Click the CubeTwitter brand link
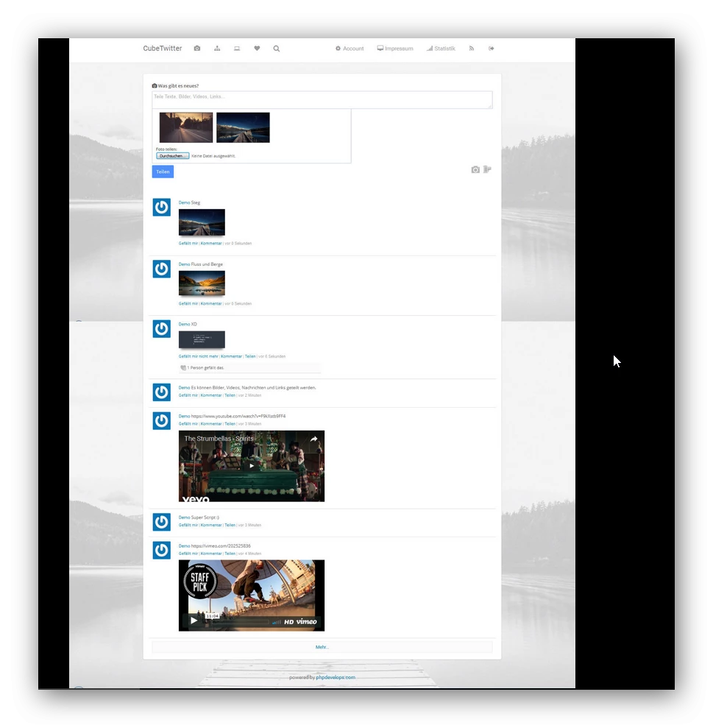Image resolution: width=713 pixels, height=728 pixels. [x=163, y=49]
